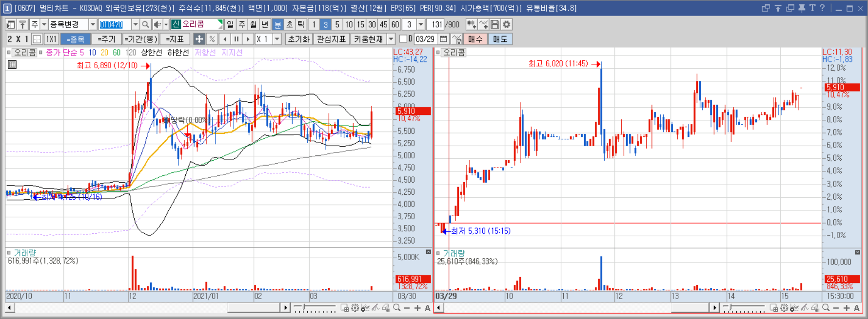Toggle 틱 (tick) period button
Screen dimensions: 868x319
pyautogui.click(x=301, y=24)
